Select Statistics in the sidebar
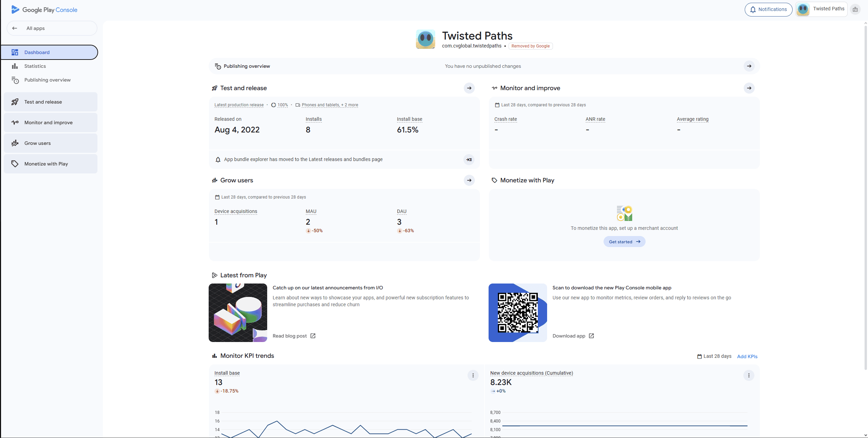868x438 pixels. (35, 66)
